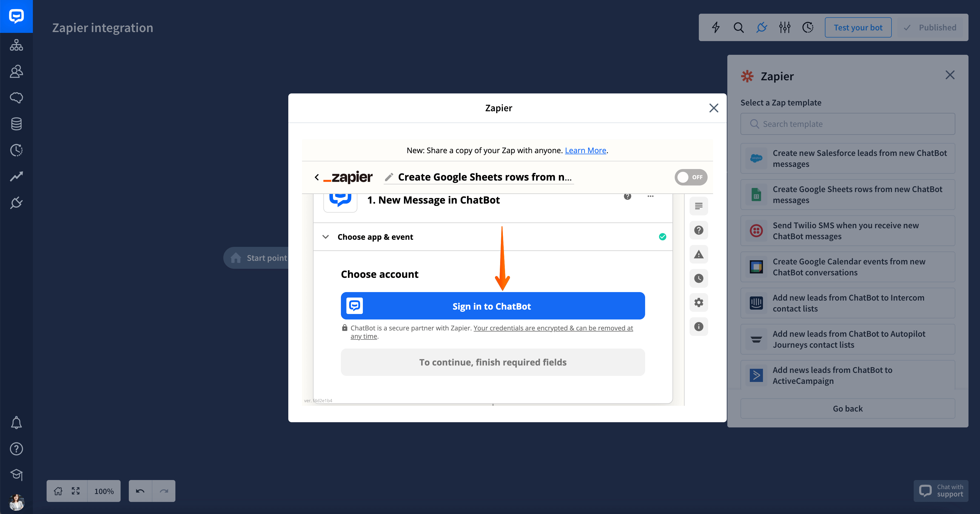
Task: Click the Test your bot button
Action: pyautogui.click(x=858, y=27)
